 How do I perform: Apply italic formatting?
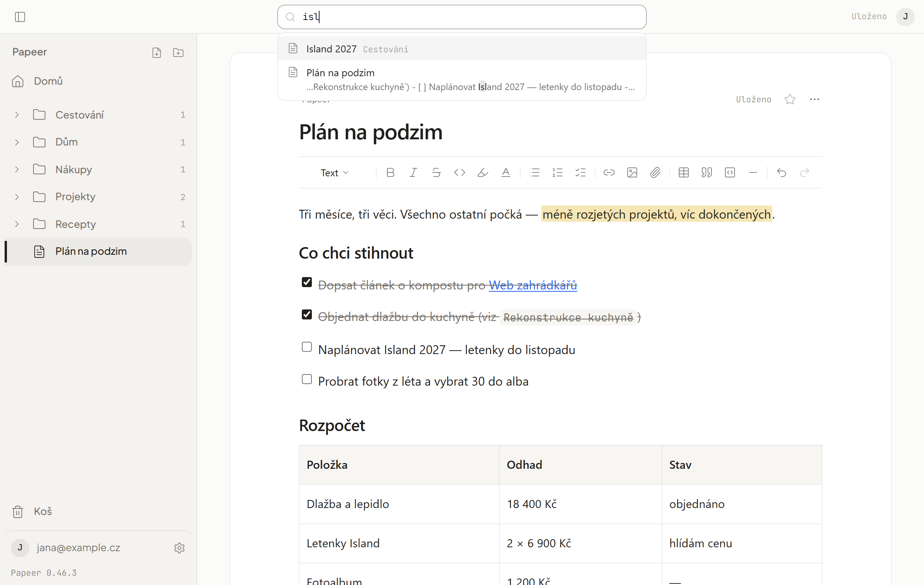click(x=413, y=173)
